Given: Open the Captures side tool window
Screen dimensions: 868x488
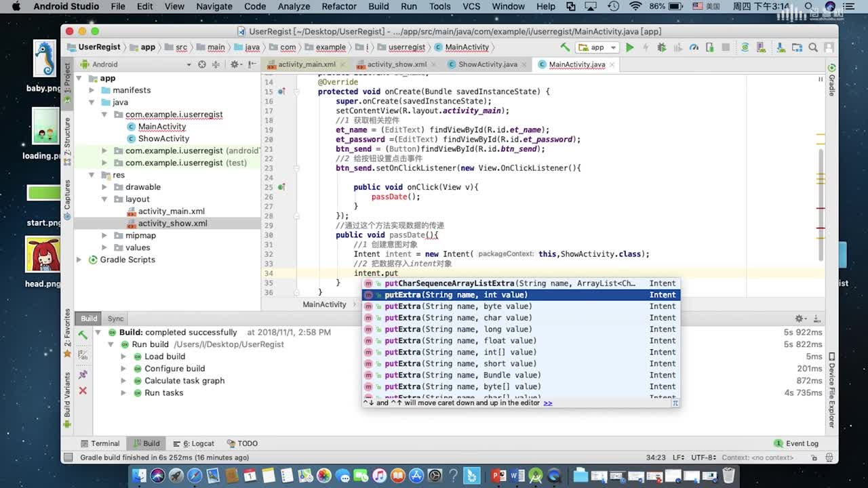Looking at the screenshot, I should click(67, 201).
